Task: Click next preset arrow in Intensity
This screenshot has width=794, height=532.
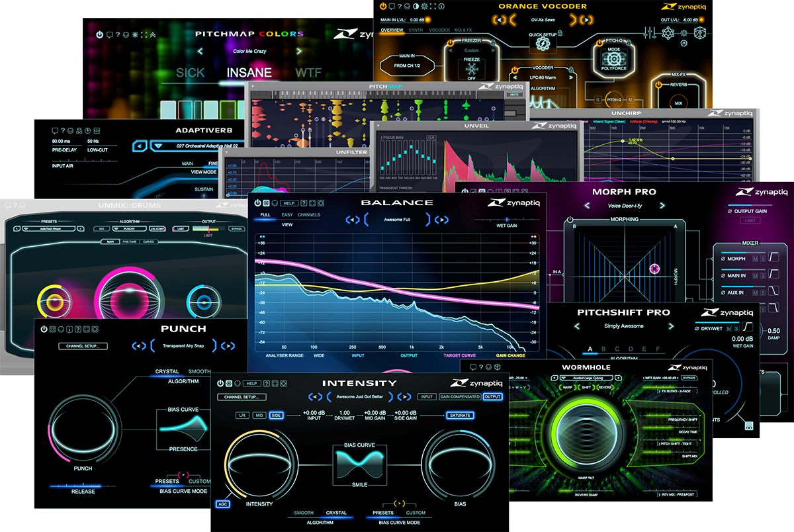Action: click(404, 397)
